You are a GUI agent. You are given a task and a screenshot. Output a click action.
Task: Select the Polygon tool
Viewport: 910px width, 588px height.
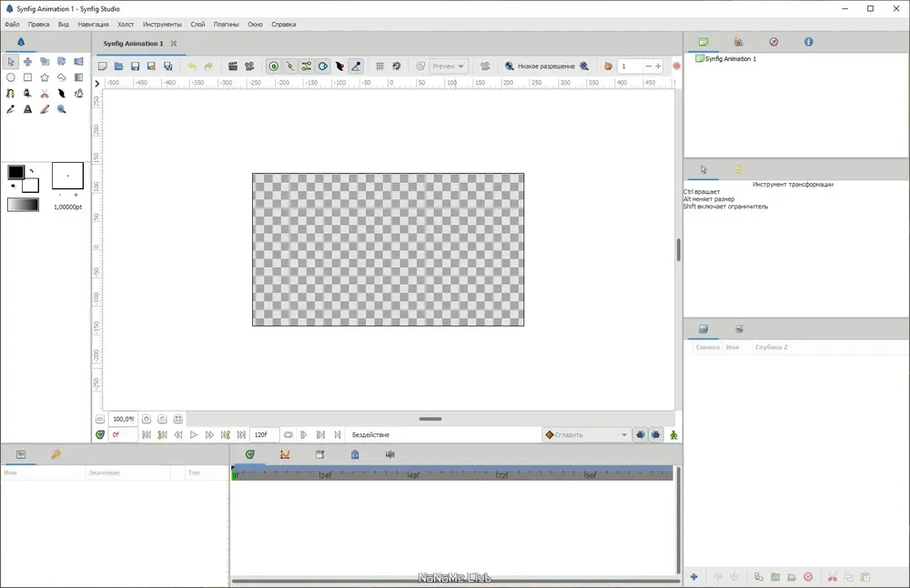pyautogui.click(x=62, y=77)
